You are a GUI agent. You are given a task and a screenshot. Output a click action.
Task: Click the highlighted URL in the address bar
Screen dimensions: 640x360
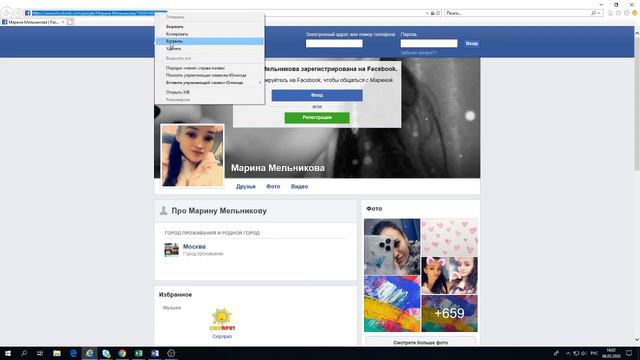tap(99, 13)
